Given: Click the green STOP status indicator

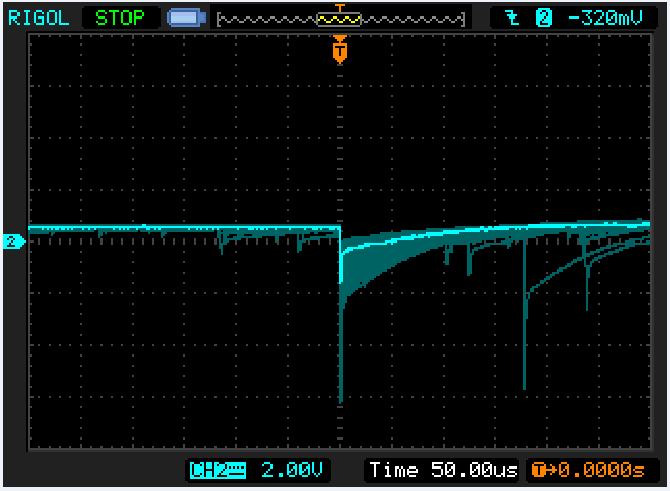Looking at the screenshot, I should (x=120, y=18).
